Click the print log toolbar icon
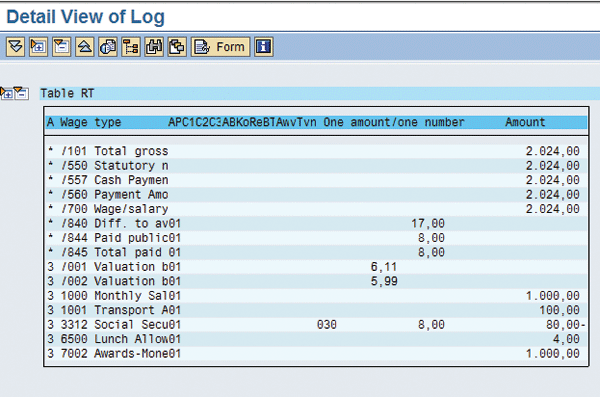This screenshot has width=600, height=397. pyautogui.click(x=108, y=47)
